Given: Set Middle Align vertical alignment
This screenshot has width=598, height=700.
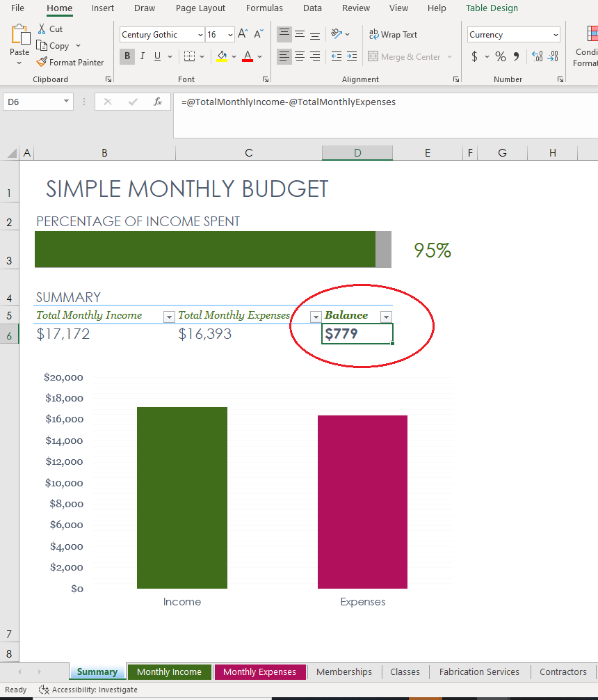Looking at the screenshot, I should 300,34.
